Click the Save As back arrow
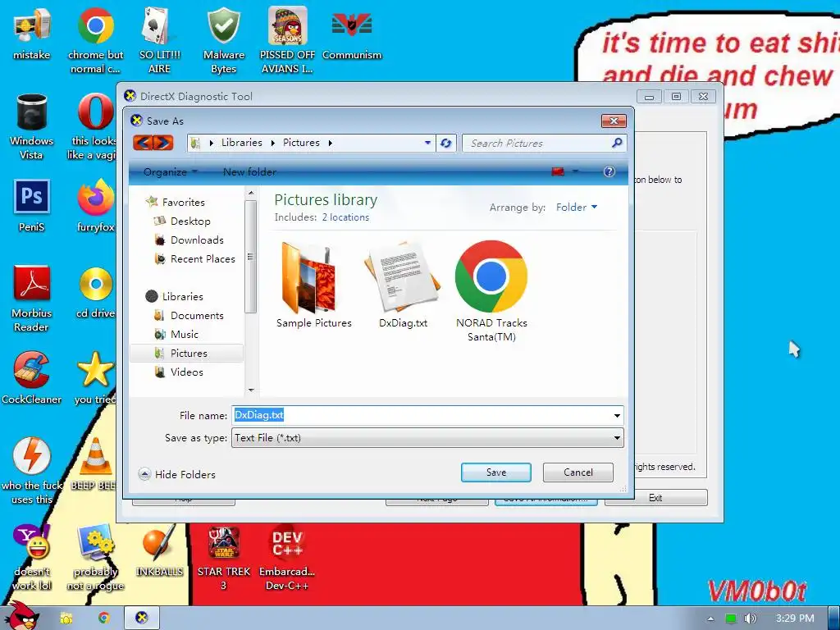The width and height of the screenshot is (840, 630). coord(143,143)
